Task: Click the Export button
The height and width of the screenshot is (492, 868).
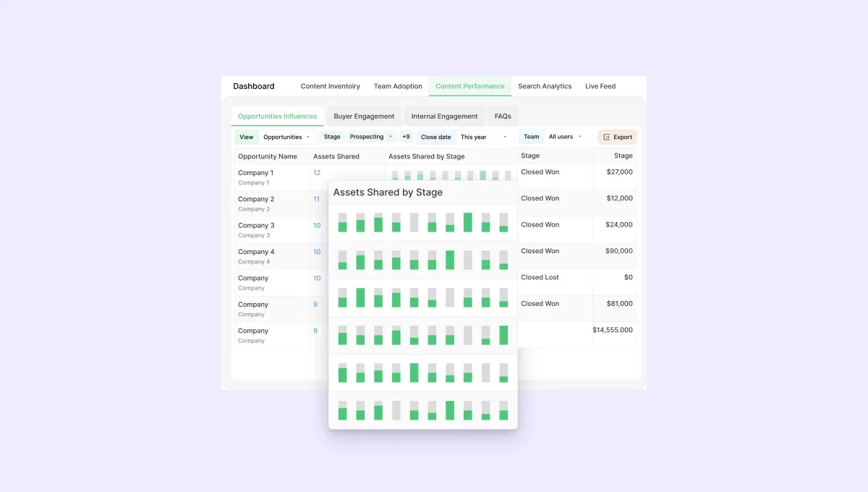Action: [618, 137]
